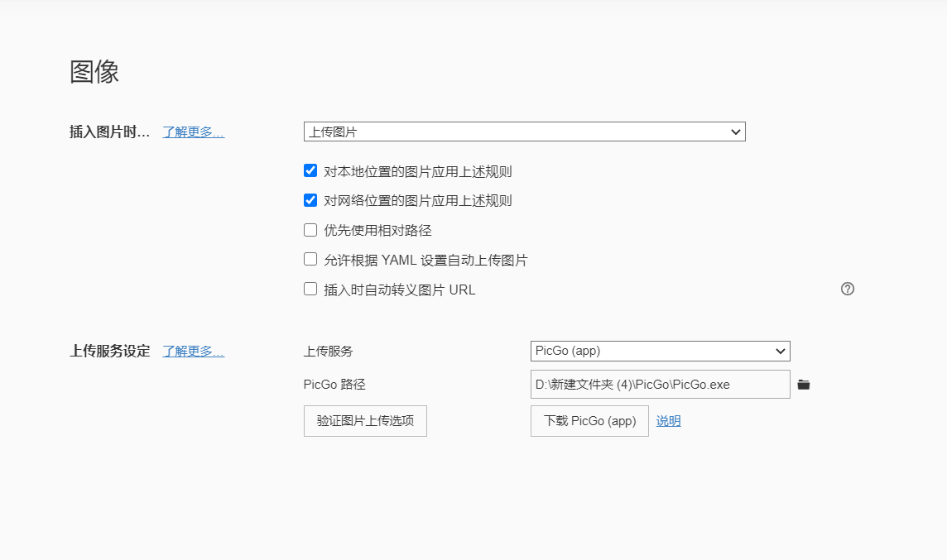Screen dimensions: 947x560
Task: Check 允许根据 YAML 设置自动上传图片
Action: coord(310,259)
